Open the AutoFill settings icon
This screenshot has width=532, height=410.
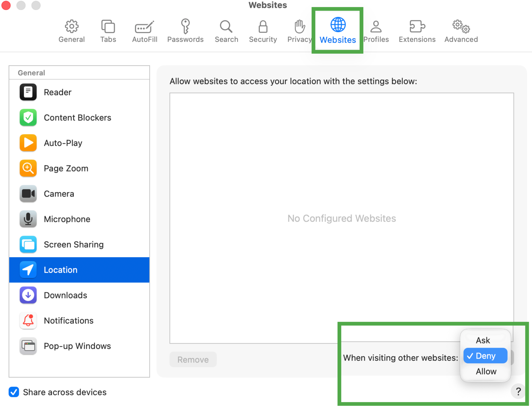(x=144, y=27)
